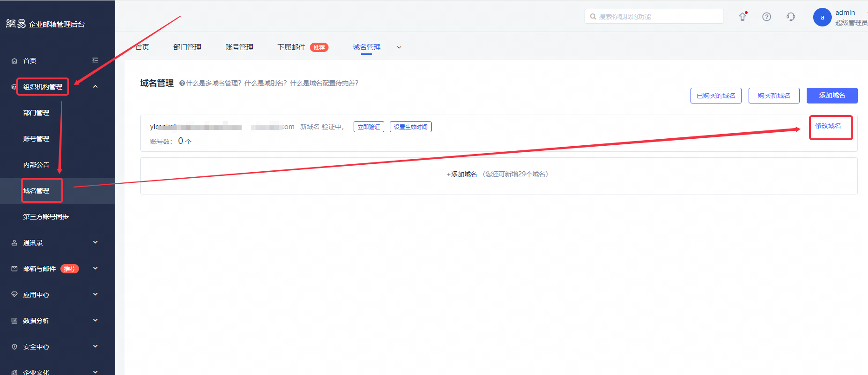This screenshot has width=868, height=375.
Task: Open 第三方账号同步 in sidebar
Action: (46, 217)
